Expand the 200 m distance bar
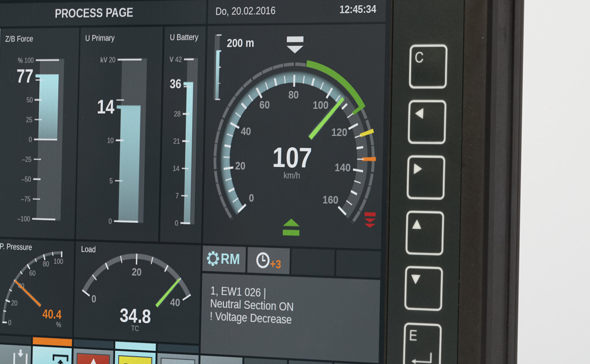Screen dimensions: 590x364 (218, 68)
